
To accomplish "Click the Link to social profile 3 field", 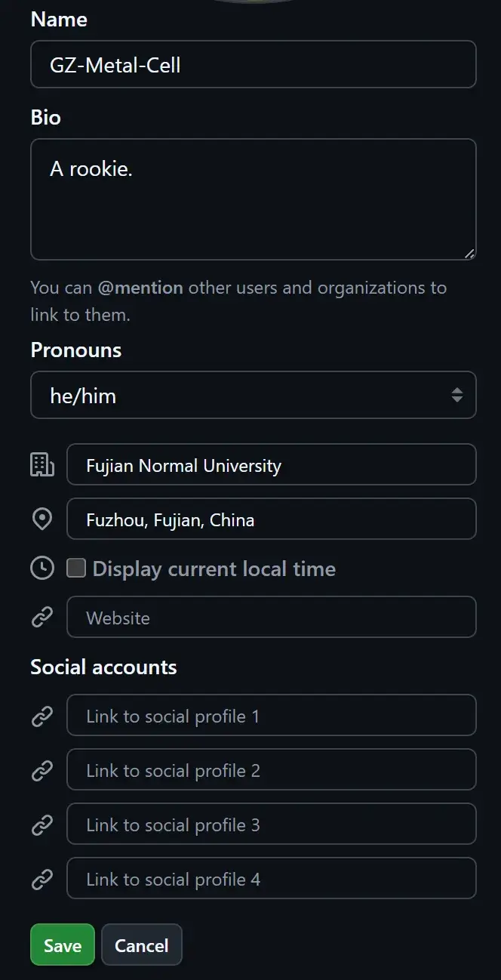I will [272, 824].
